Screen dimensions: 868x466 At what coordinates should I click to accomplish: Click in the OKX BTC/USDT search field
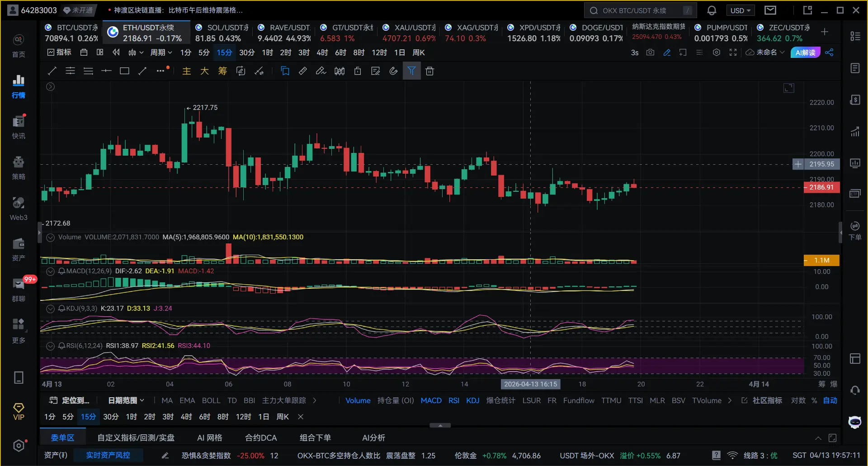[x=640, y=10]
